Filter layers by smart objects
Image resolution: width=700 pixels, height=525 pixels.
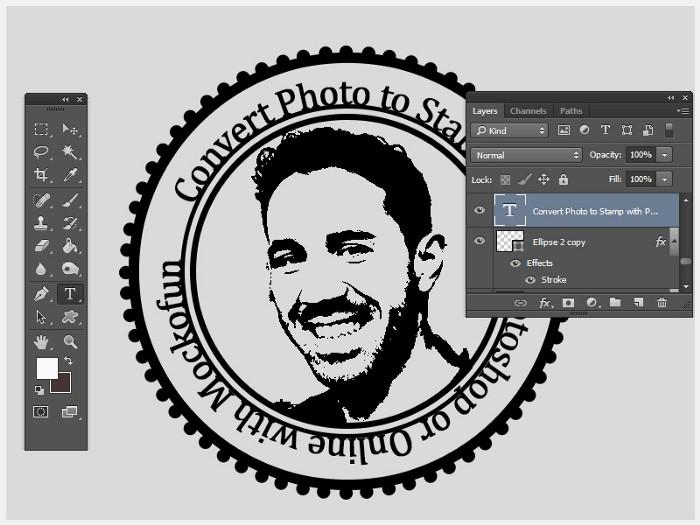pyautogui.click(x=648, y=130)
